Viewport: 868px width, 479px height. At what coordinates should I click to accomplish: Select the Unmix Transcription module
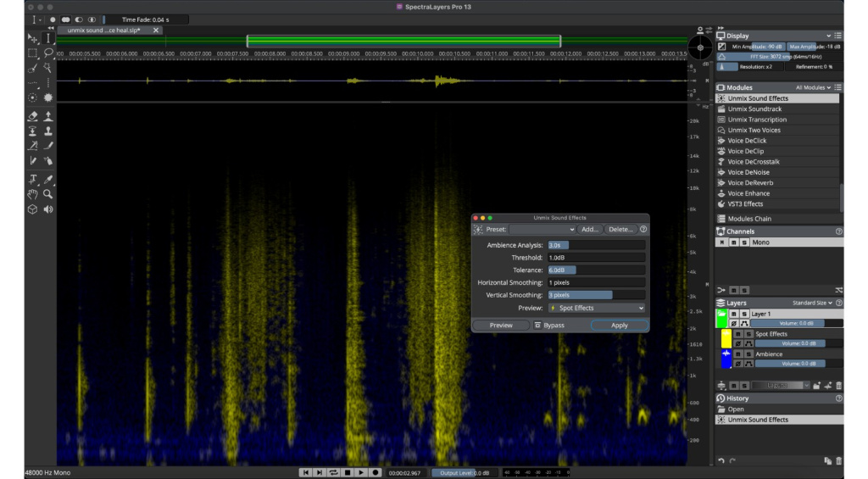778,120
